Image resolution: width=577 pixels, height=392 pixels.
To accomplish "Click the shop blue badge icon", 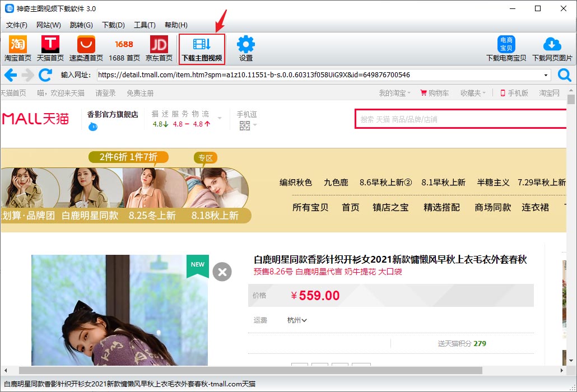I will pos(93,127).
